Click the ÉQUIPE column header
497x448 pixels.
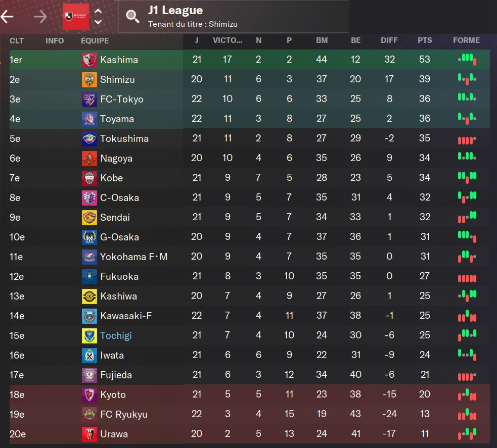95,40
